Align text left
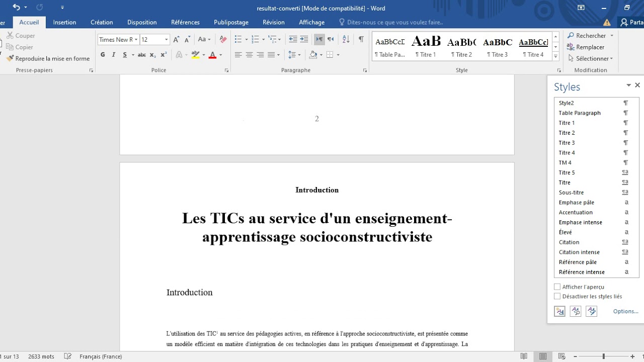Viewport: 644px width, 362px height. pos(238,55)
